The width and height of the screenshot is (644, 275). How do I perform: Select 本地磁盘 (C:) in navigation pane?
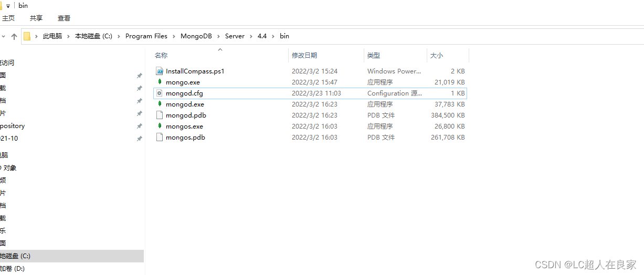coord(71,256)
